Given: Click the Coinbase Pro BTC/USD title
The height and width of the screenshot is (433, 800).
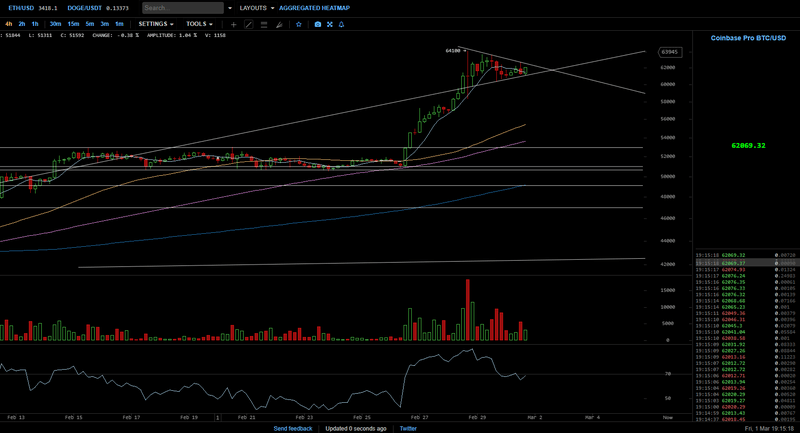Looking at the screenshot, I should tap(748, 38).
